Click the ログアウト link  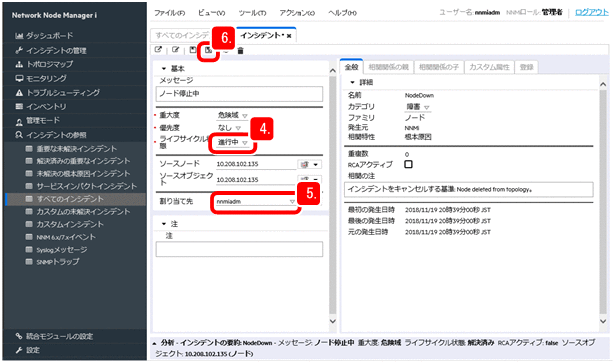tap(592, 12)
